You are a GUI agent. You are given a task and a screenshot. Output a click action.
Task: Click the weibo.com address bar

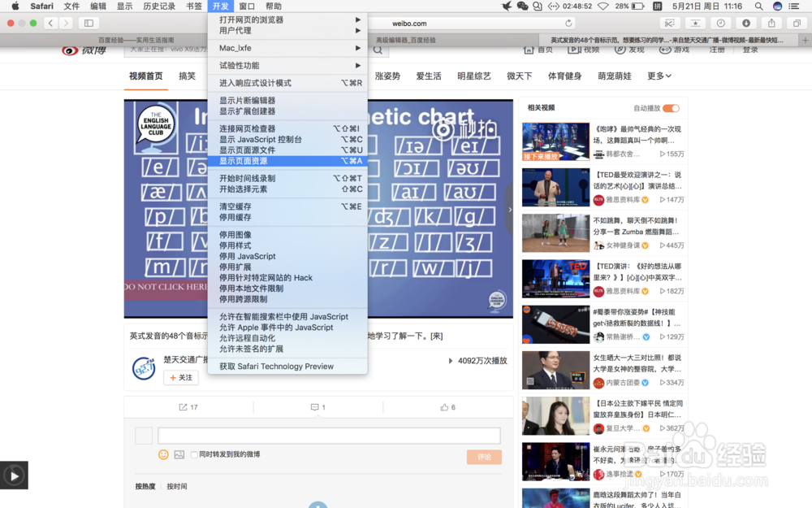409,24
